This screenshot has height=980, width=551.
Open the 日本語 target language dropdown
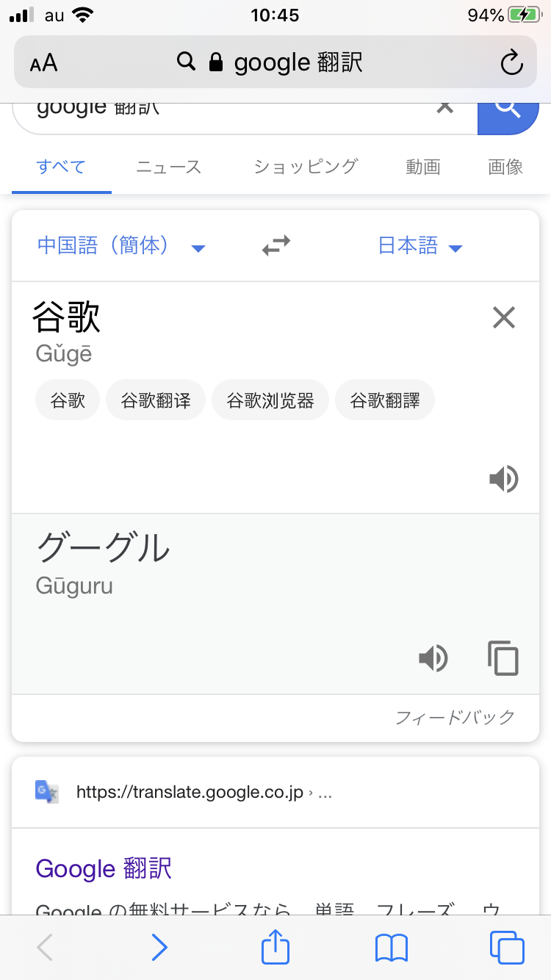point(420,245)
